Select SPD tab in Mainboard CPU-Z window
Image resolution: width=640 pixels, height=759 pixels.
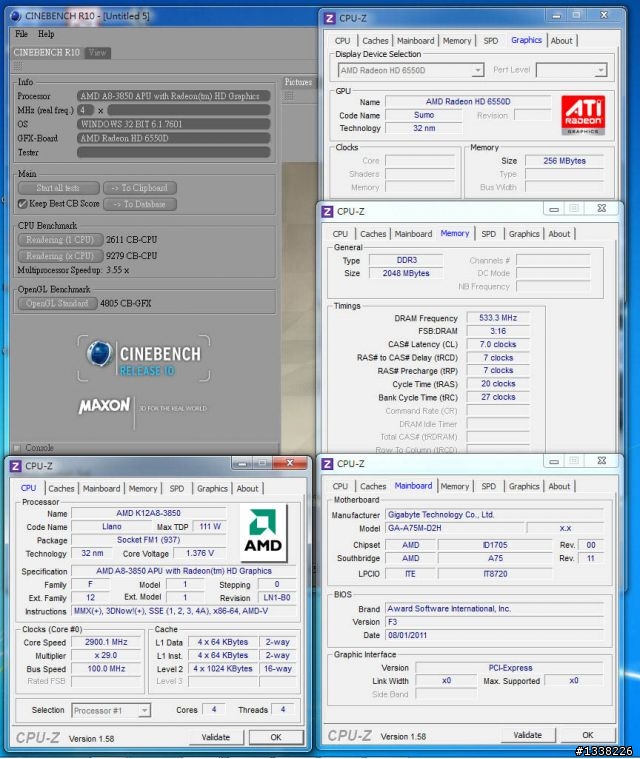pos(488,486)
